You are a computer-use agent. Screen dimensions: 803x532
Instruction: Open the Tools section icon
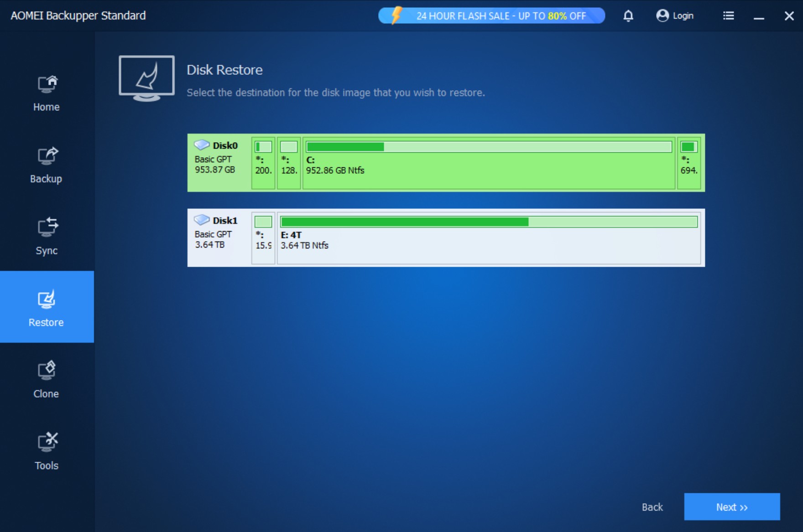[x=47, y=442]
